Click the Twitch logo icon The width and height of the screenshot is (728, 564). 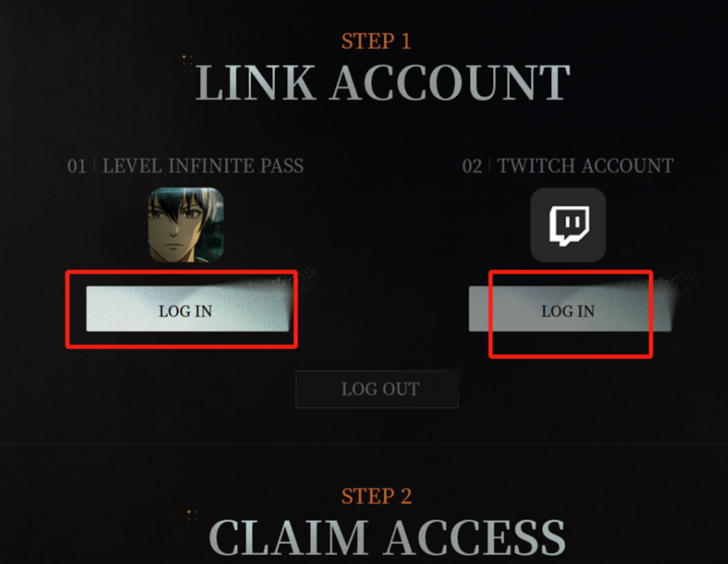(x=568, y=225)
